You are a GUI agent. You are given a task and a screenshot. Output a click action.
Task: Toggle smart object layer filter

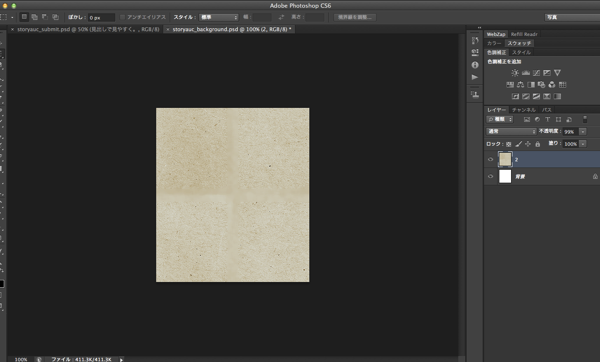pos(569,119)
